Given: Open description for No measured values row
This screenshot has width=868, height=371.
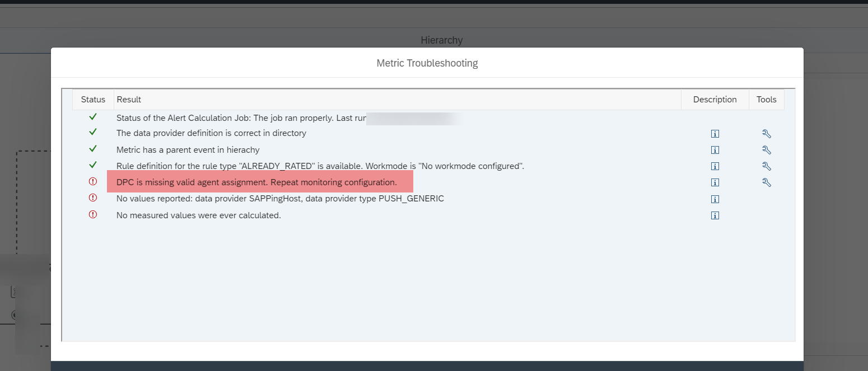Looking at the screenshot, I should click(715, 215).
